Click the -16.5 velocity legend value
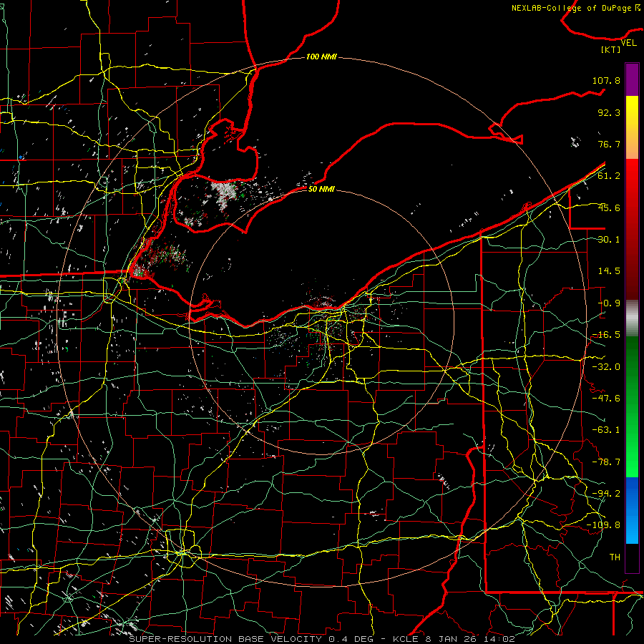The image size is (644, 644). pos(606,335)
